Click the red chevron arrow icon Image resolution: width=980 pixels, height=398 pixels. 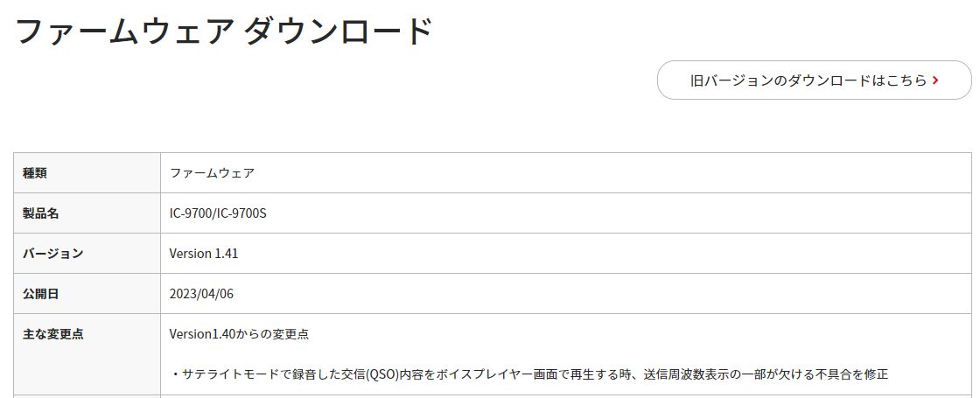(935, 80)
